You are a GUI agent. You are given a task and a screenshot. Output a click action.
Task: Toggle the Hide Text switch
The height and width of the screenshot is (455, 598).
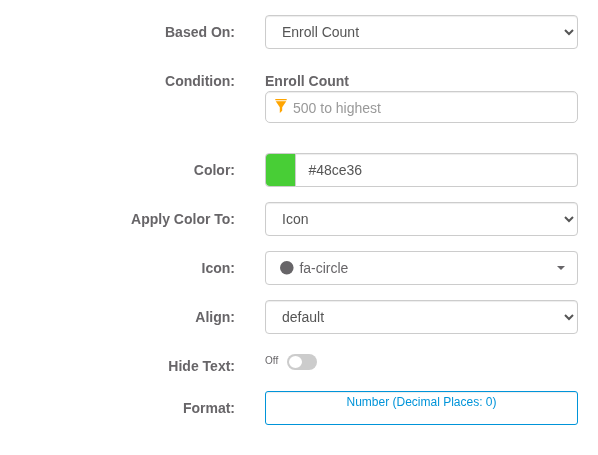click(302, 362)
